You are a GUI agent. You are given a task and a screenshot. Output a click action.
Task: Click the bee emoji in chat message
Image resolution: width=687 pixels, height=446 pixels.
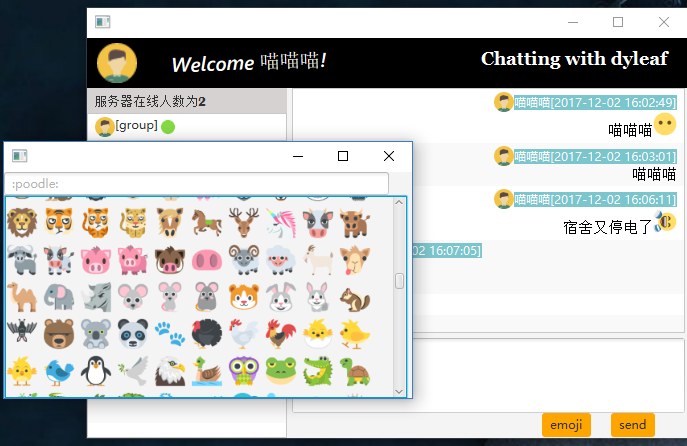(665, 221)
